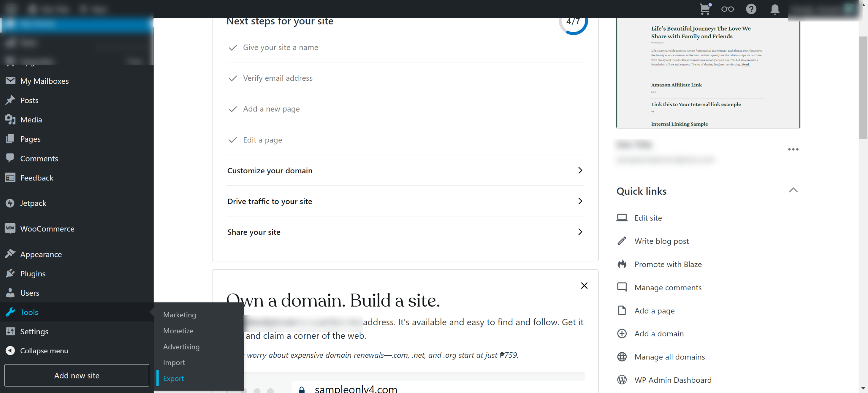
Task: Click the WooCommerce sidebar icon
Action: coord(10,229)
